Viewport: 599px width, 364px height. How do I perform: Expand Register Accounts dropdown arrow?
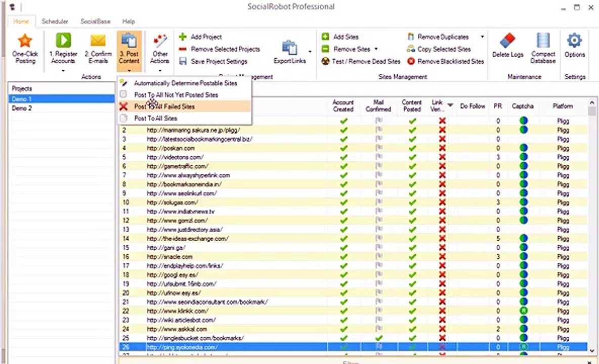[x=63, y=71]
